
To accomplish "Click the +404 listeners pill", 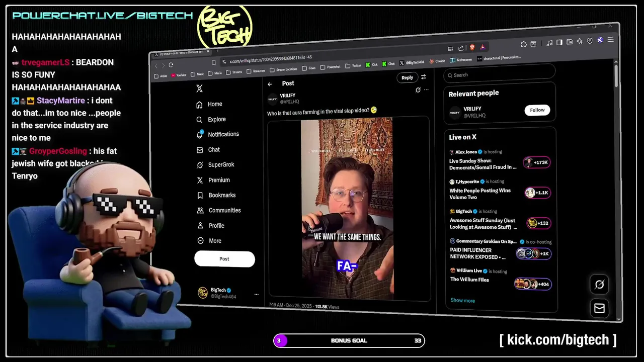I will [533, 284].
